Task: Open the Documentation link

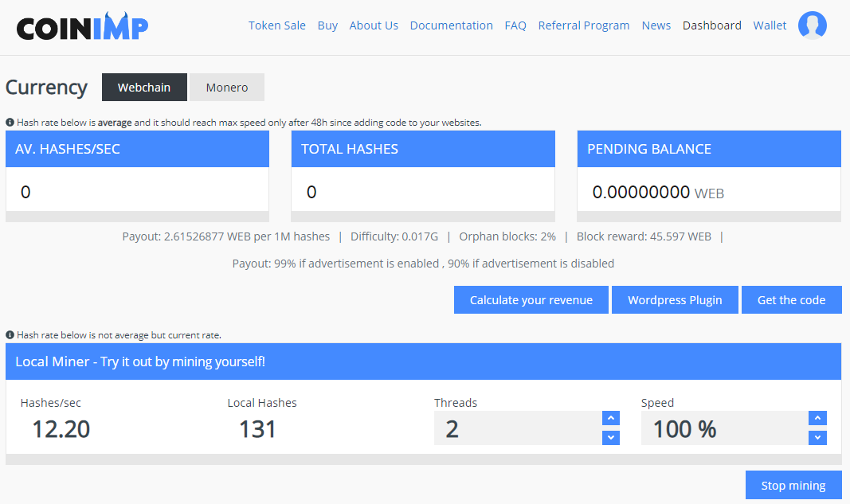Action: pyautogui.click(x=451, y=25)
